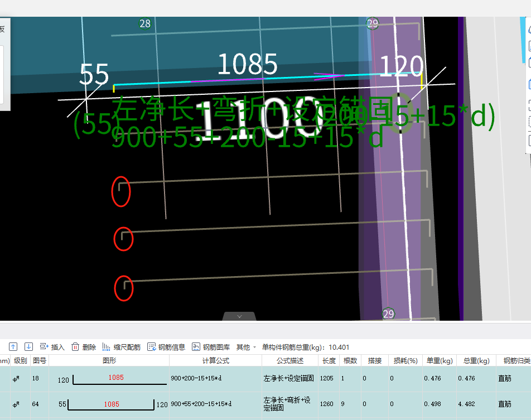The width and height of the screenshot is (531, 420).
Task: Click formula cell 900+55+200-15+15*d
Action: pos(215,404)
